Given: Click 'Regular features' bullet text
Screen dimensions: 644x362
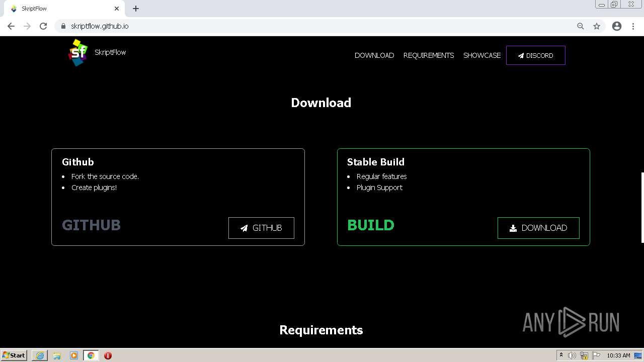Looking at the screenshot, I should point(382,176).
